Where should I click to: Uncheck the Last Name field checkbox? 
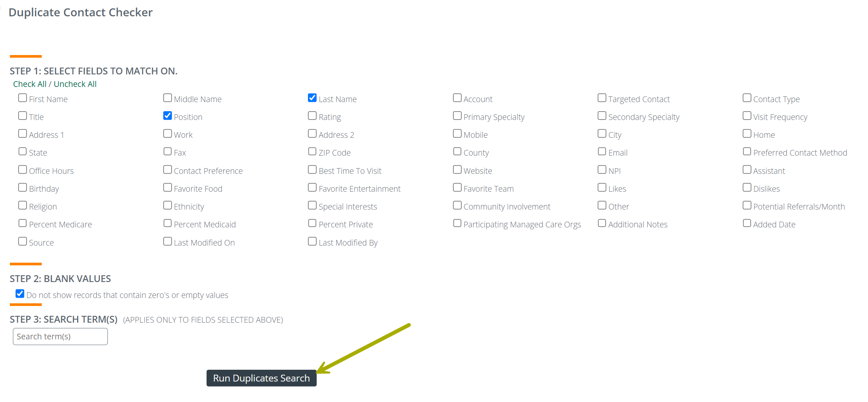click(312, 98)
